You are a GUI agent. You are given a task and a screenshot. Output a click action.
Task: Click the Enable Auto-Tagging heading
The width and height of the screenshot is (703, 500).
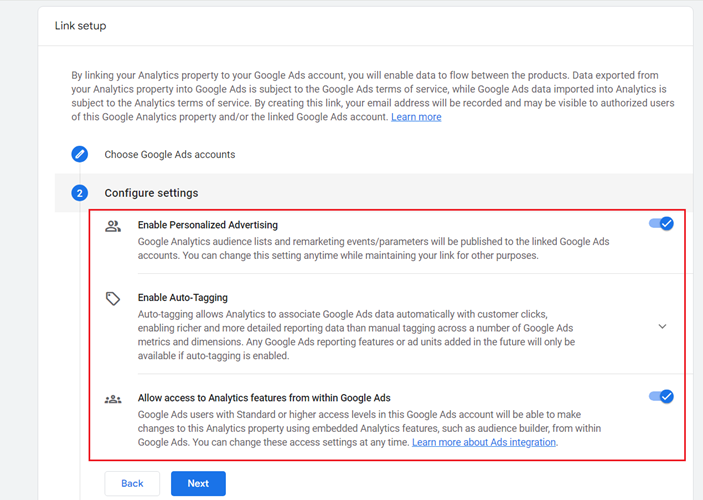(182, 297)
